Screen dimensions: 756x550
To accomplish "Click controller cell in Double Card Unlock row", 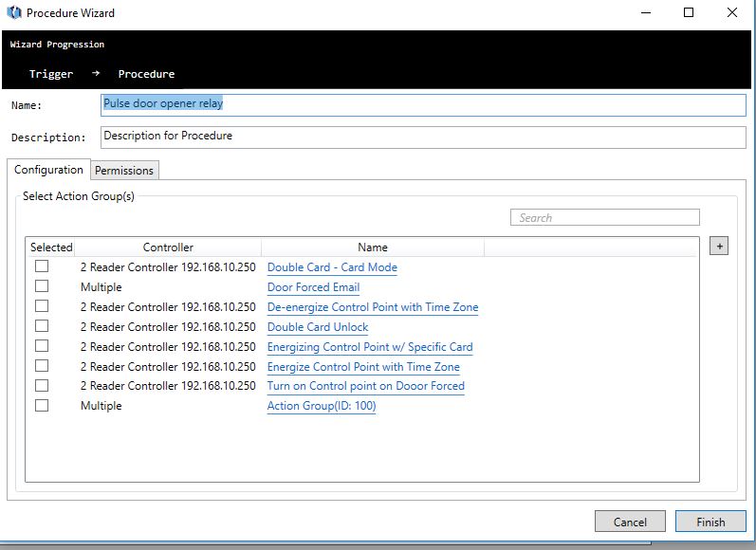I will 168,327.
